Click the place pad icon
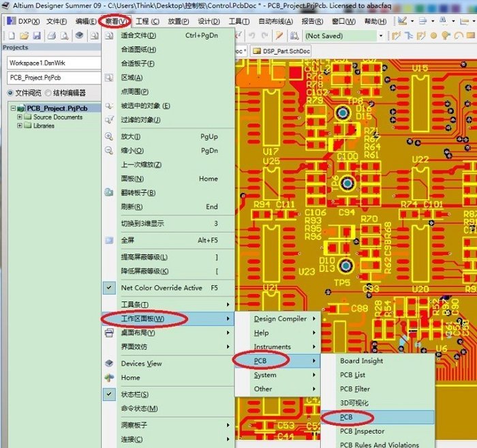 (434, 36)
